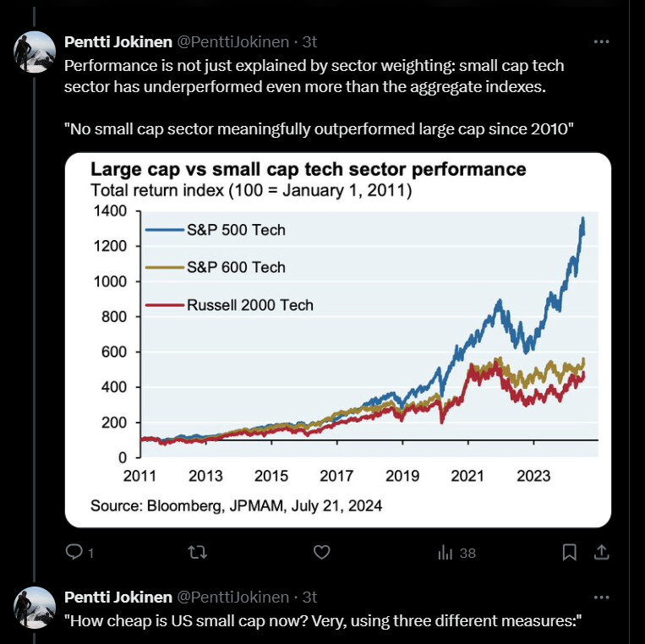This screenshot has width=645, height=644.
Task: View analytics showing 38 views
Action: (x=456, y=553)
